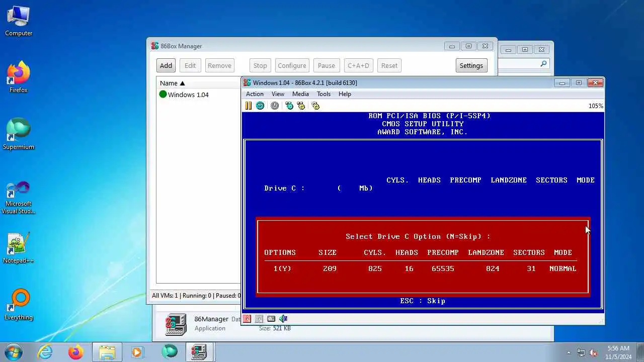Click the 86Box icon in emulator title bar

248,83
